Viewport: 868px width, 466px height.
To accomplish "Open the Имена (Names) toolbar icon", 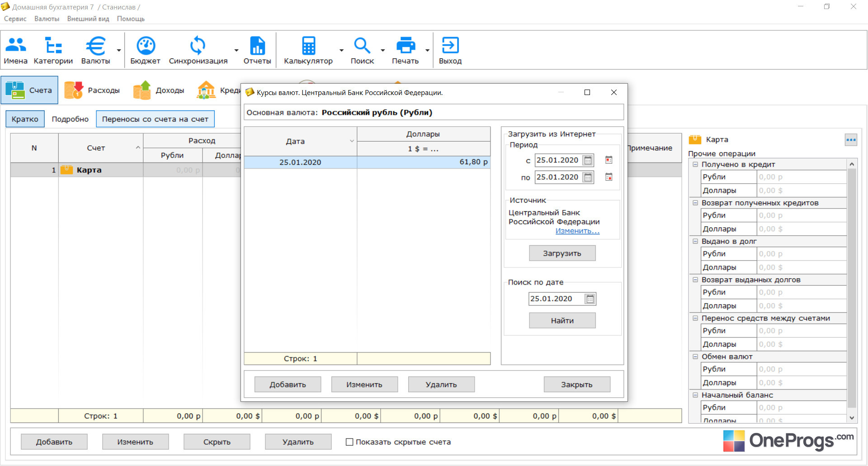I will [x=16, y=50].
